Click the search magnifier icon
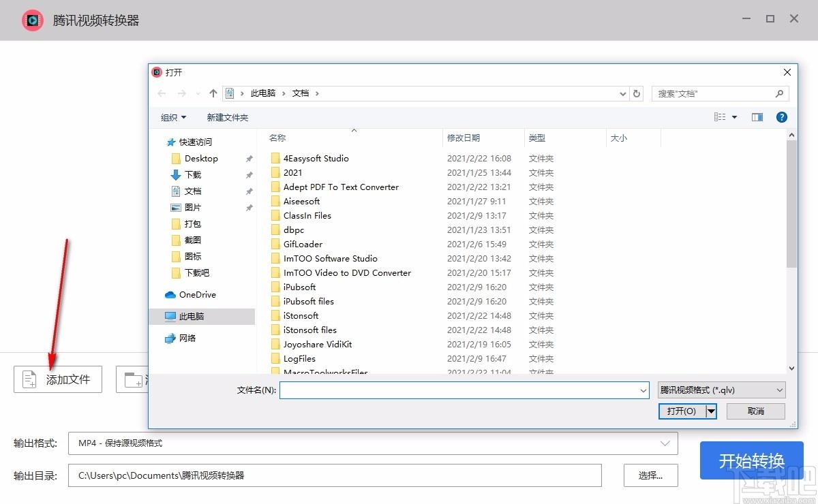This screenshot has height=504, width=818. coord(780,93)
